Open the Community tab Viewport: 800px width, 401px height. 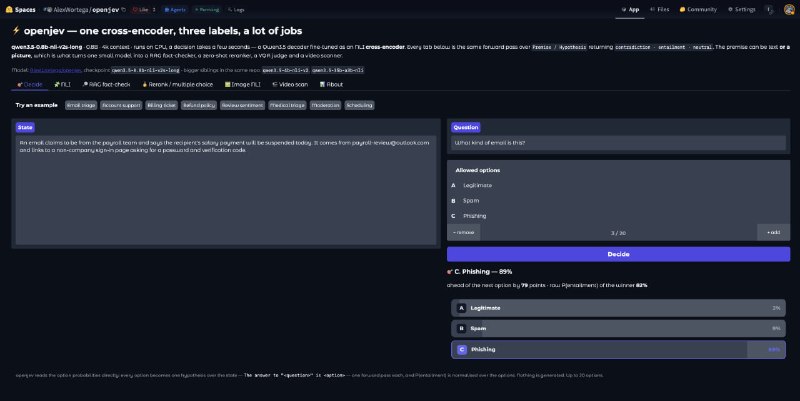click(698, 9)
